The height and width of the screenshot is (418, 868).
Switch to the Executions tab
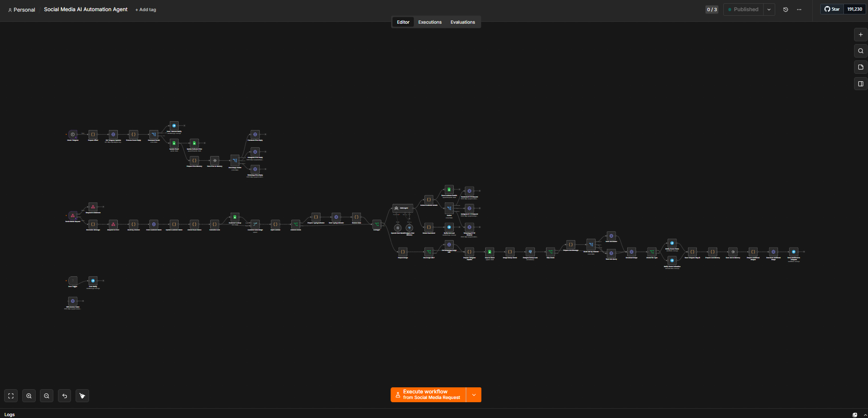pyautogui.click(x=430, y=22)
